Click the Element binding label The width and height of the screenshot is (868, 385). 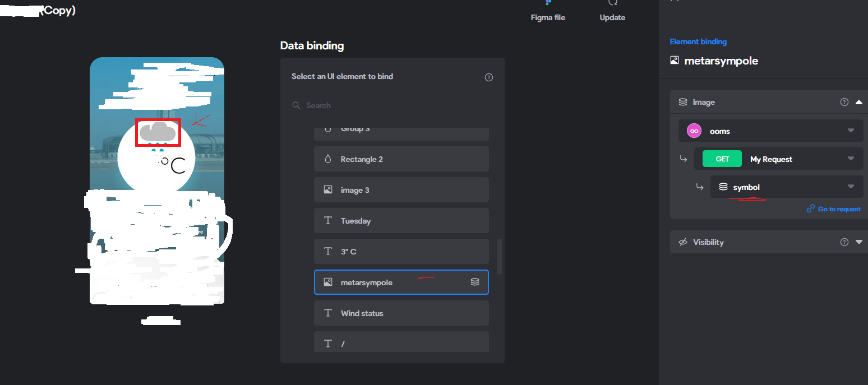point(698,41)
